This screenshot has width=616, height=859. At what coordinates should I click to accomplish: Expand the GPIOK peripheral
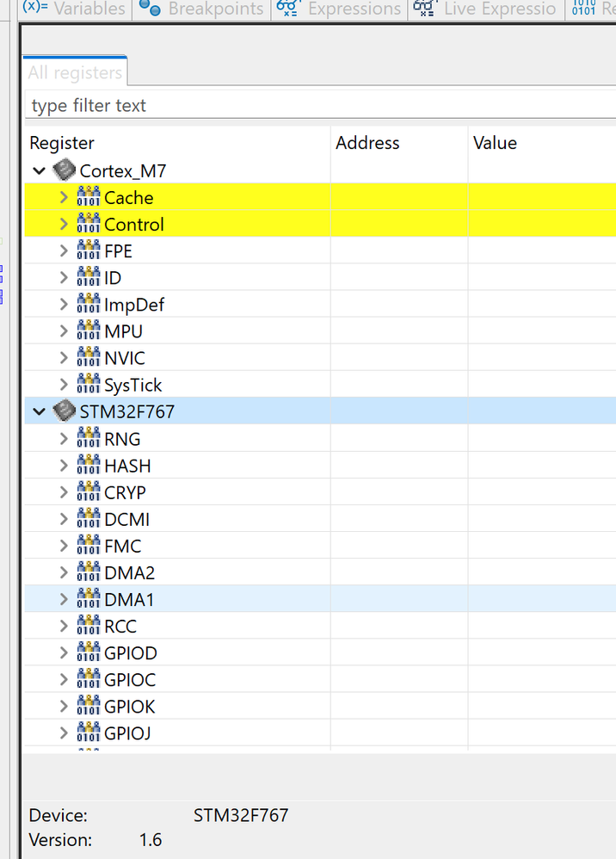pyautogui.click(x=64, y=706)
